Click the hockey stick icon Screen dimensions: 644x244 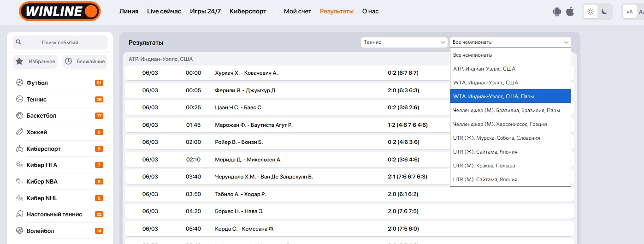point(19,132)
